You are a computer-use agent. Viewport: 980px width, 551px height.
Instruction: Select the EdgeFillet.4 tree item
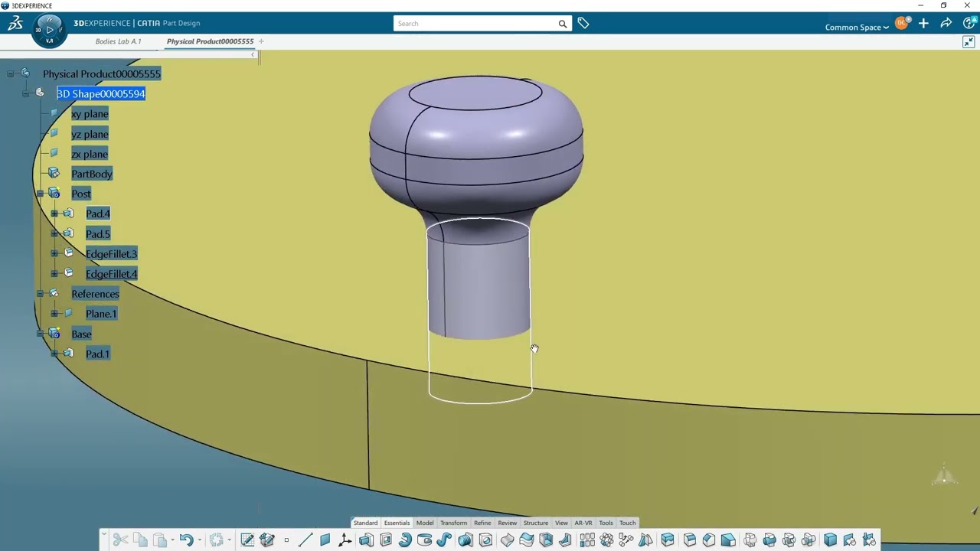[x=112, y=274]
